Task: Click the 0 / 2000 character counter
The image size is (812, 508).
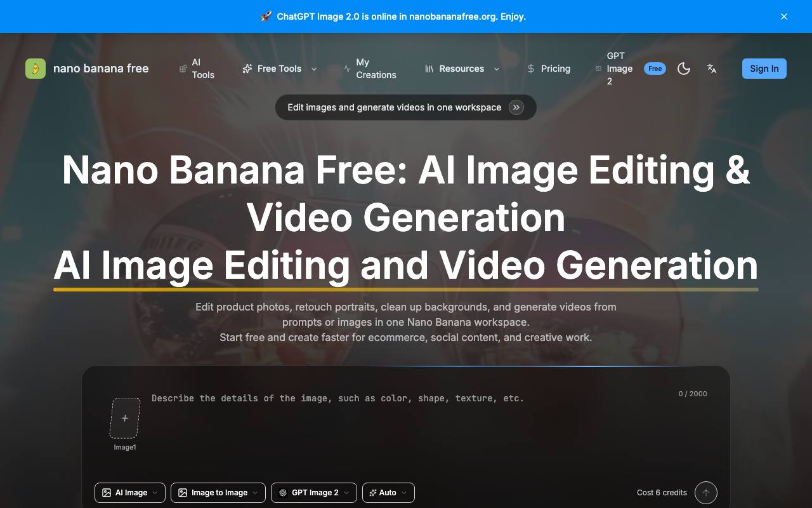Action: click(693, 394)
